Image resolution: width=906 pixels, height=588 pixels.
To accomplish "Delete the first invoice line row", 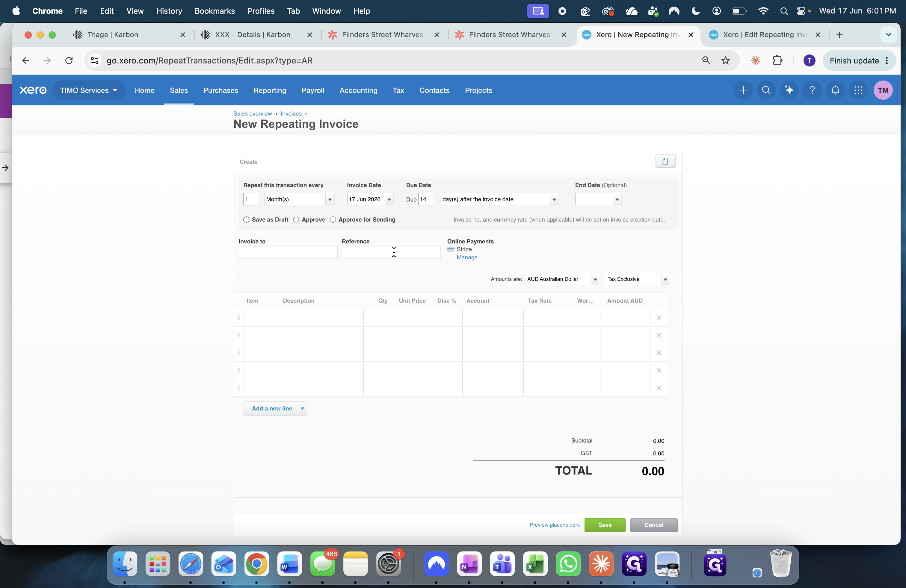I will (x=659, y=318).
